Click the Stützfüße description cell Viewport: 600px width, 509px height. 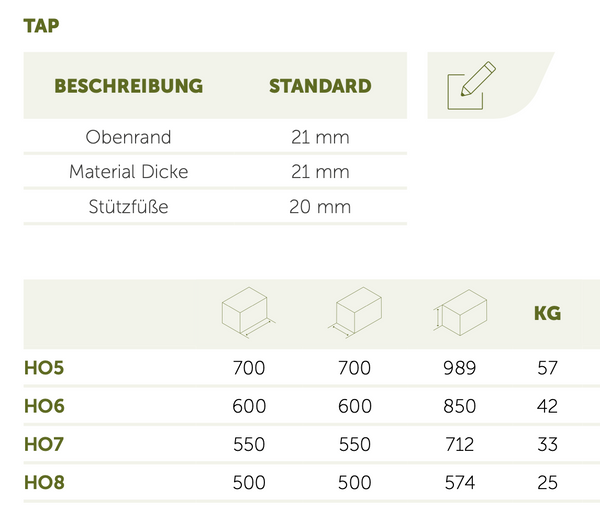129,207
